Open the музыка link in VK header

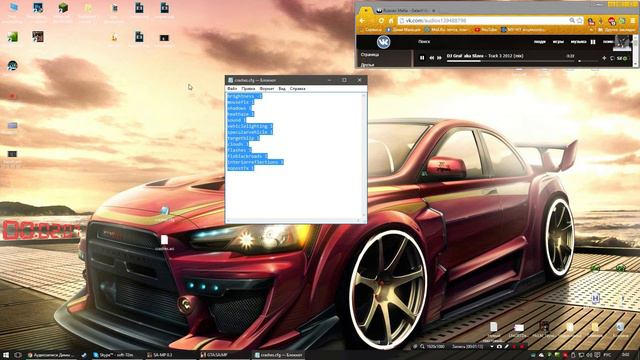pos(578,42)
